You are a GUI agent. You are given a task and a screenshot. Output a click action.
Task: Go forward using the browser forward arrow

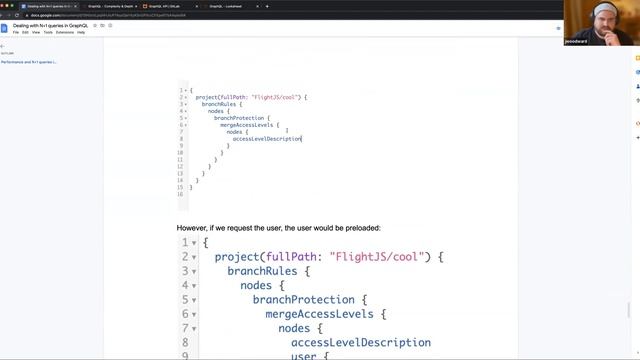click(9, 15)
